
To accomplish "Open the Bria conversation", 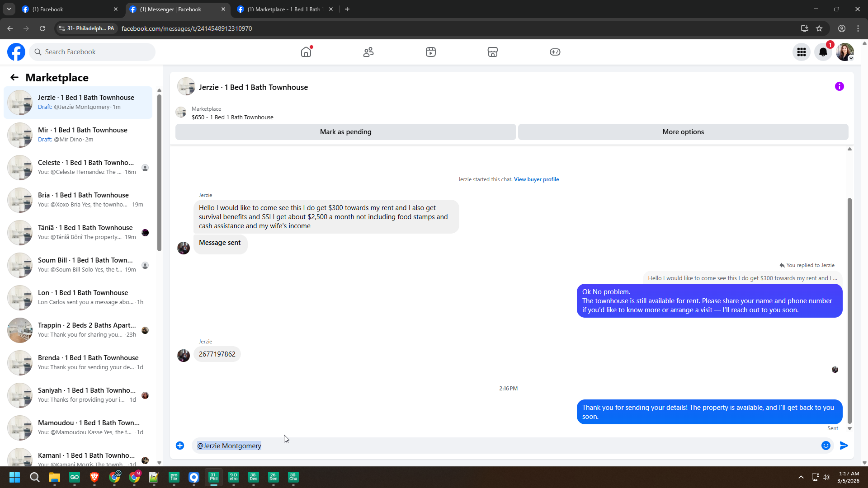I will coord(78,200).
